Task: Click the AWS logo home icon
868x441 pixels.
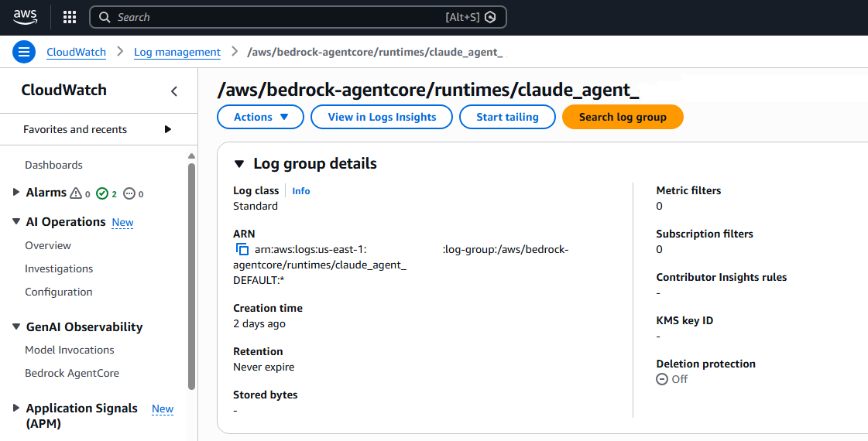Action: [26, 16]
